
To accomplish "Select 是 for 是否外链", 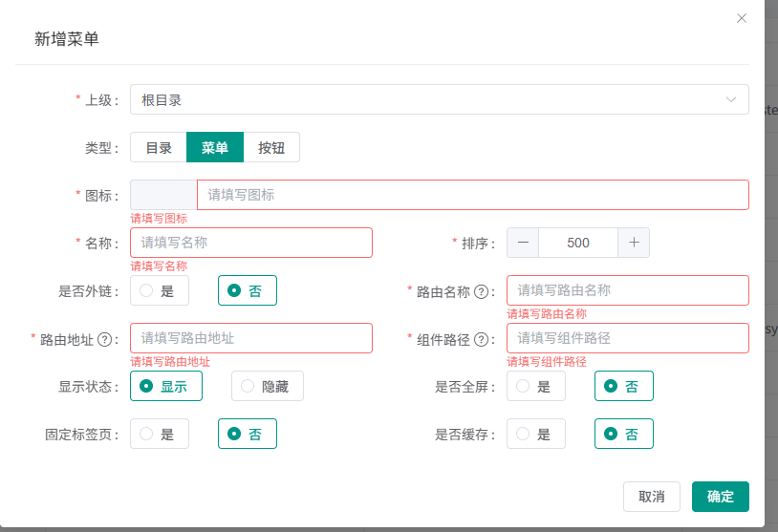I will point(159,290).
